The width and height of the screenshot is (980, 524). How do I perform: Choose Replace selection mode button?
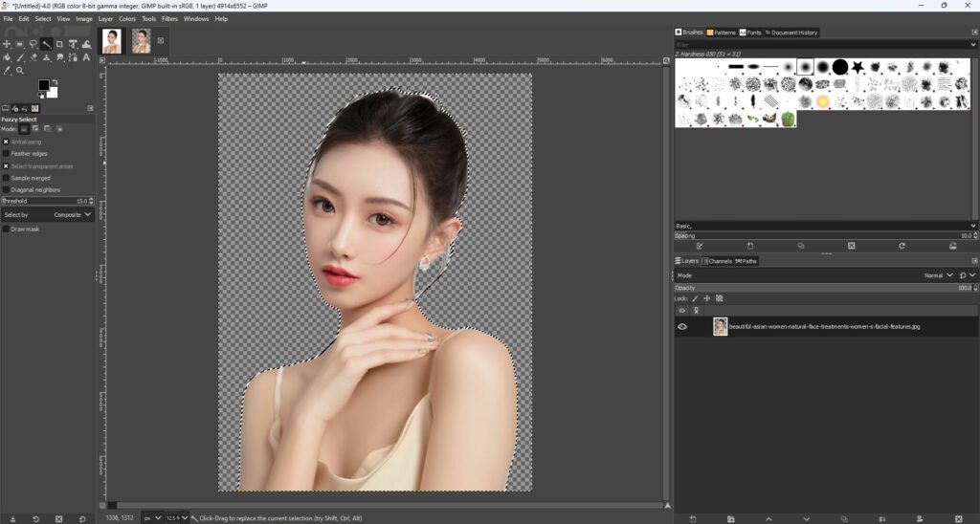point(24,129)
